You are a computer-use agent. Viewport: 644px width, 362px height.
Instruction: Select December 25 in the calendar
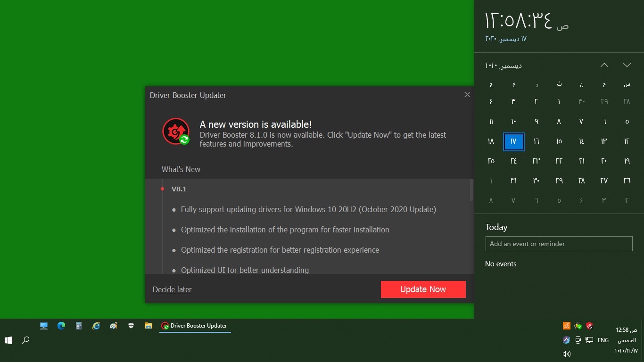coord(491,161)
